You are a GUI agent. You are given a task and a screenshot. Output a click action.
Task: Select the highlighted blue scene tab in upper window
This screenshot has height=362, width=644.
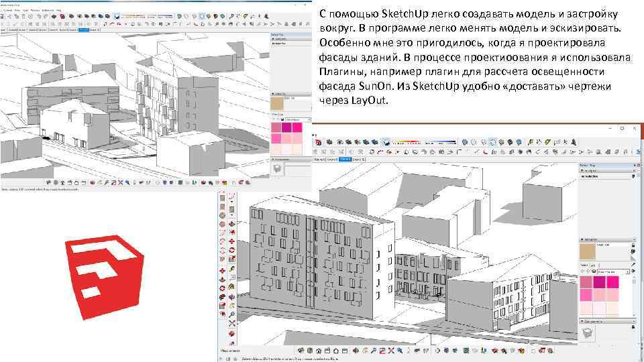click(83, 30)
